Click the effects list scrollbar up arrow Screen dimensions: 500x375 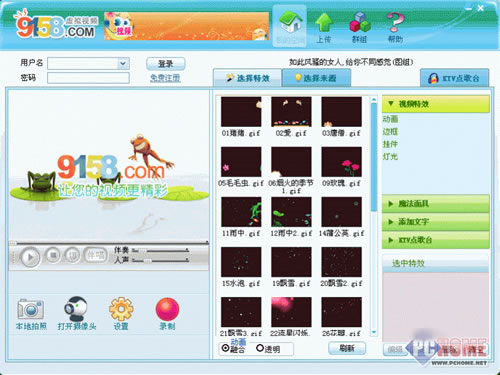click(x=374, y=99)
